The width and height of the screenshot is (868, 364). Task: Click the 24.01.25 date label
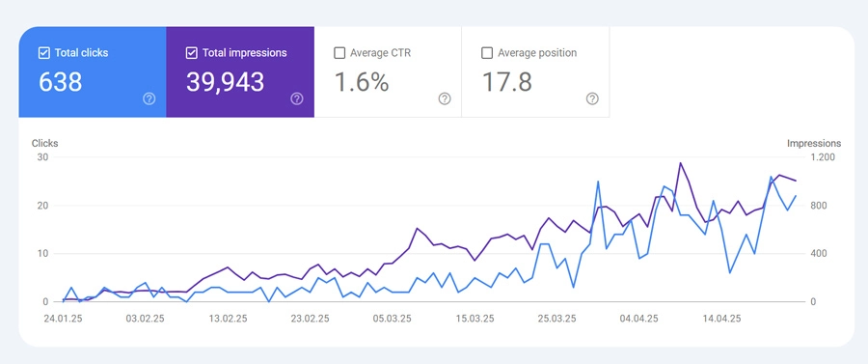63,319
